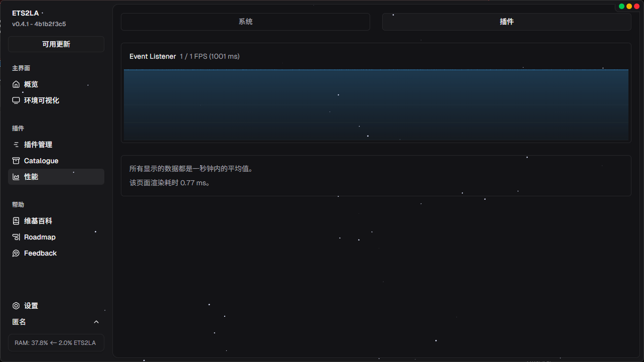Image resolution: width=644 pixels, height=362 pixels.
Task: Click the green window control dot
Action: [622, 7]
